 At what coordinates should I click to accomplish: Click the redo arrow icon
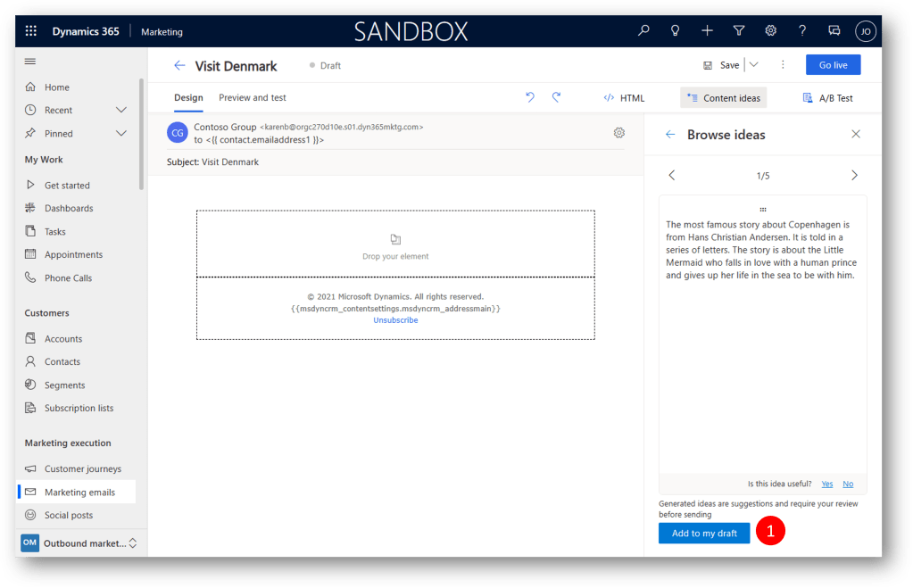tap(557, 97)
